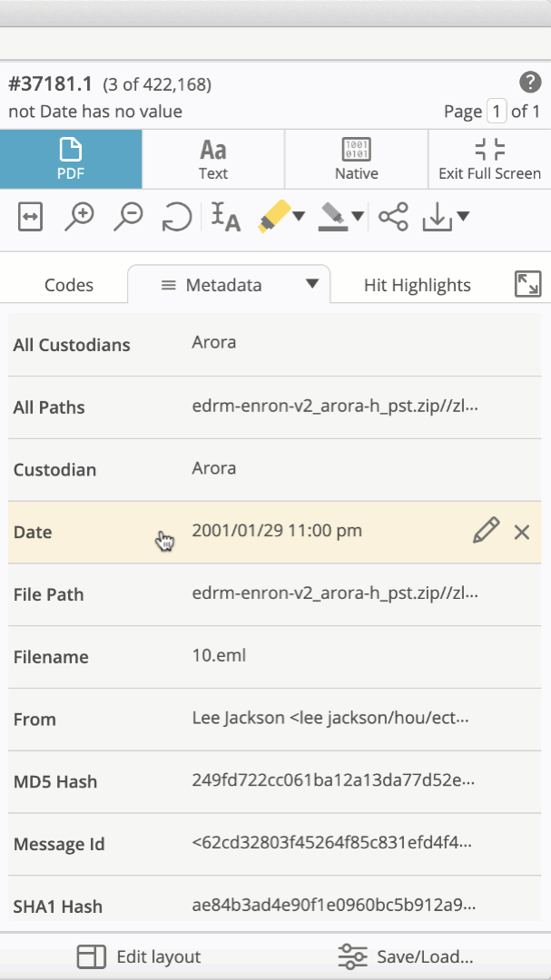
Task: Open the Metadata tab dropdown arrow
Action: point(311,284)
